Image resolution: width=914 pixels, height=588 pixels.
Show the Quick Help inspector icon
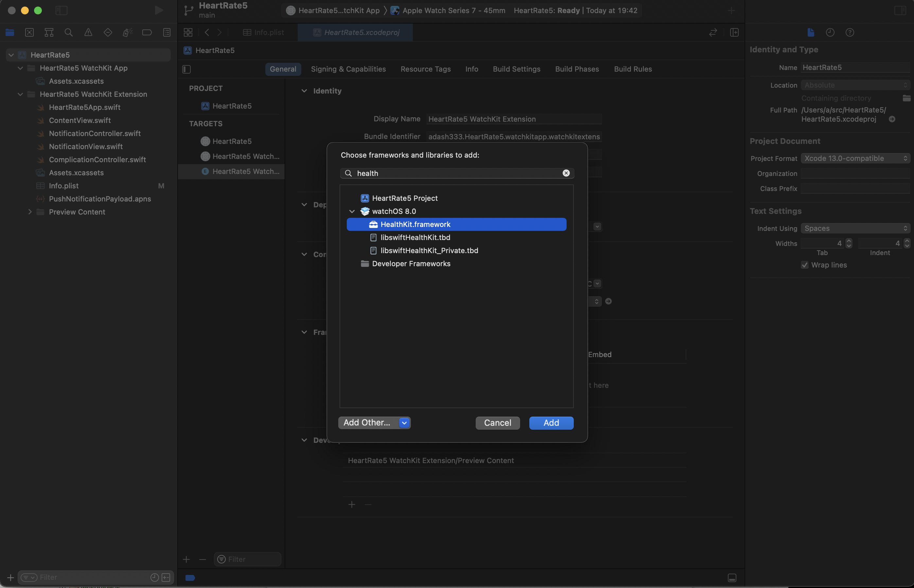click(850, 32)
